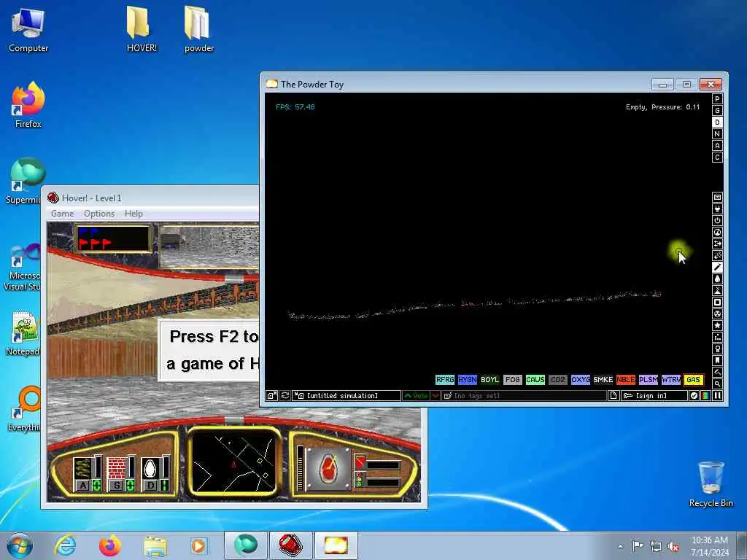Toggle the P display mode button
Viewport: 747px width, 560px height.
click(x=717, y=99)
